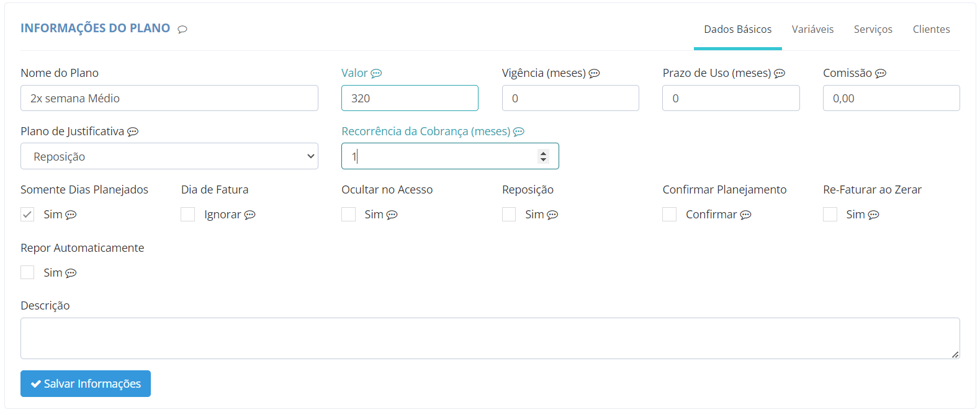Screen dimensions: 980x410
Task: Click the help icon beside Prazo de Uso
Action: pyautogui.click(x=780, y=73)
